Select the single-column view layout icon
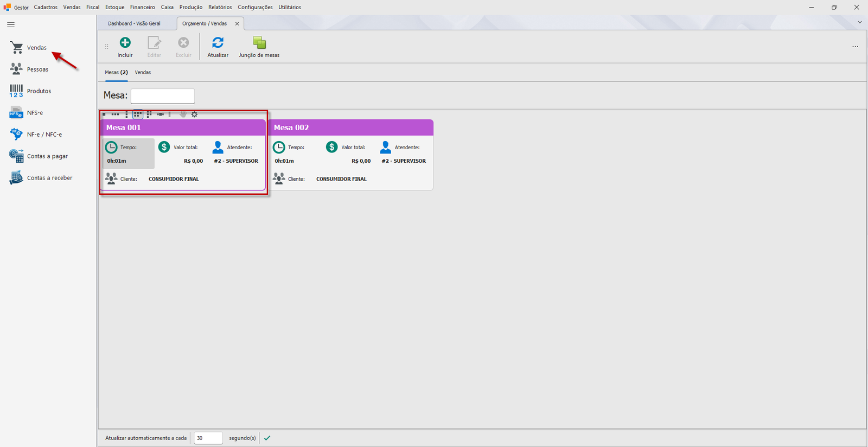Viewport: 868px width, 447px height. pos(126,114)
